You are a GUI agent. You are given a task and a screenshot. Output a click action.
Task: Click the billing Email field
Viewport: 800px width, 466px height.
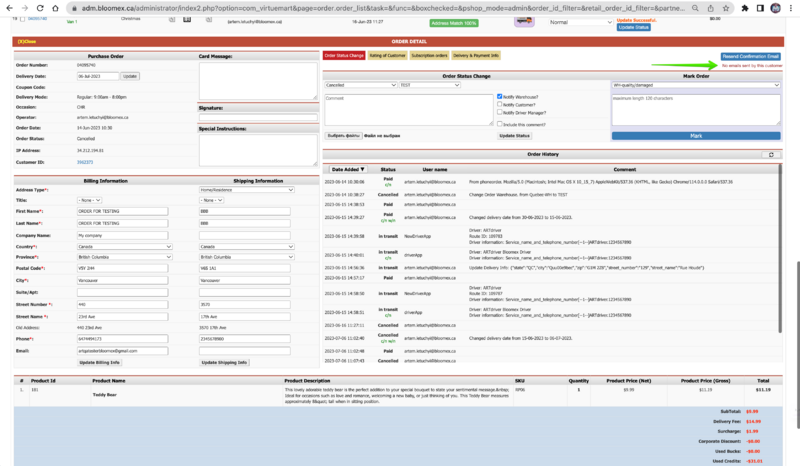click(x=122, y=351)
